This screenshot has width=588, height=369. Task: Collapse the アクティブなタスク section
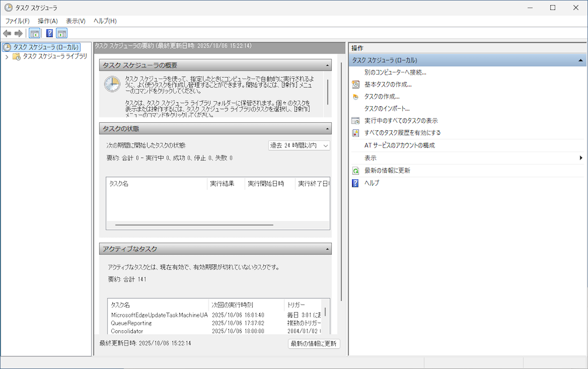[328, 249]
